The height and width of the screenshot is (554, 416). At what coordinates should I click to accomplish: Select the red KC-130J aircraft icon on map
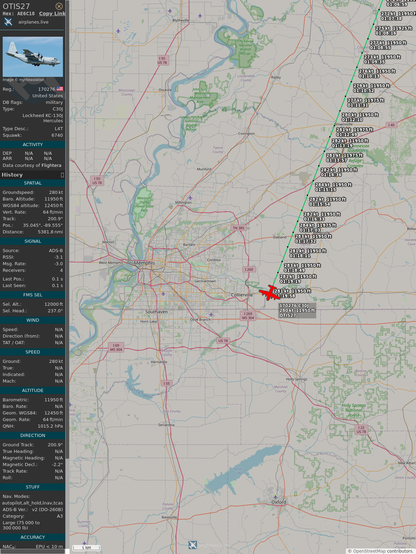[x=270, y=293]
